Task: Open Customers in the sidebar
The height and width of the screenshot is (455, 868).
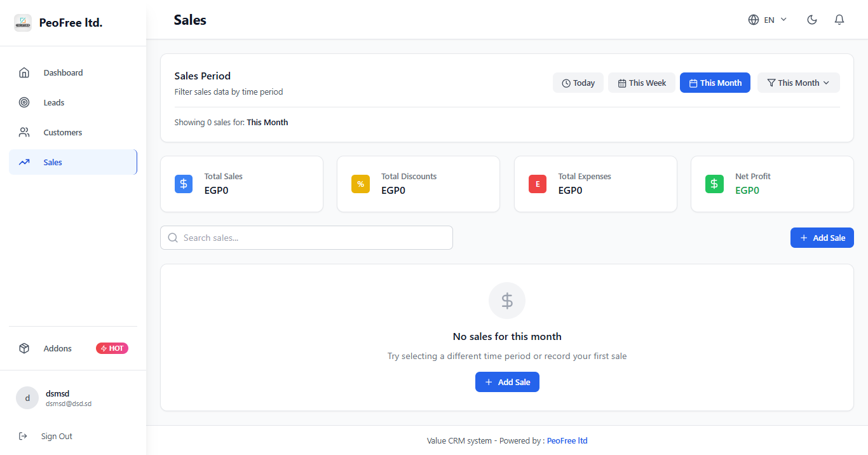Action: pos(62,132)
